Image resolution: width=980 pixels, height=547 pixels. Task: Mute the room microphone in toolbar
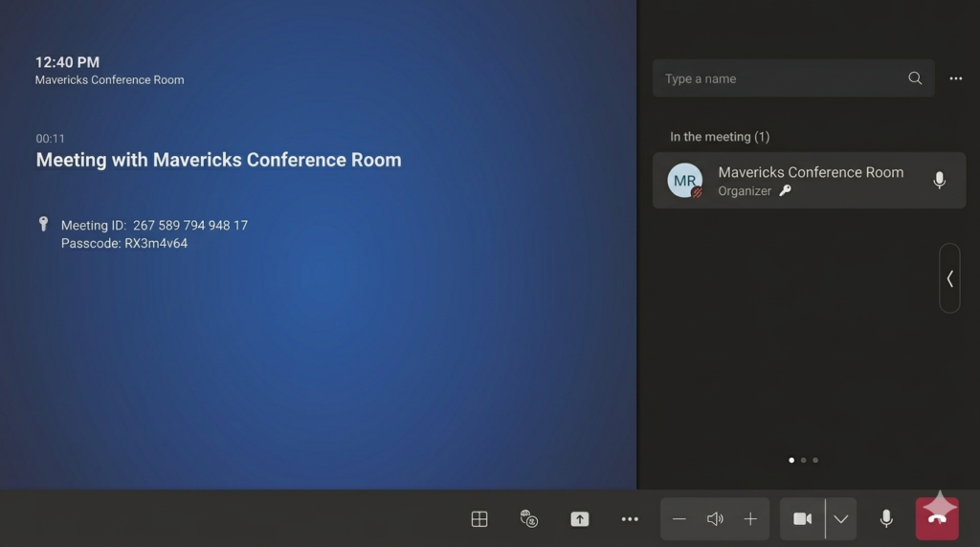886,518
